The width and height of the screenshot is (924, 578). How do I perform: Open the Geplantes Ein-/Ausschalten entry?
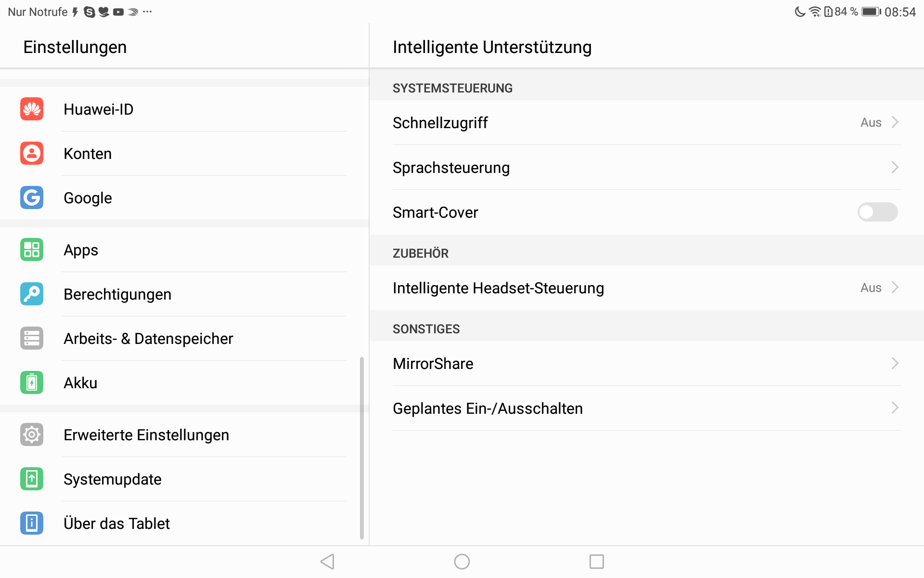[488, 408]
